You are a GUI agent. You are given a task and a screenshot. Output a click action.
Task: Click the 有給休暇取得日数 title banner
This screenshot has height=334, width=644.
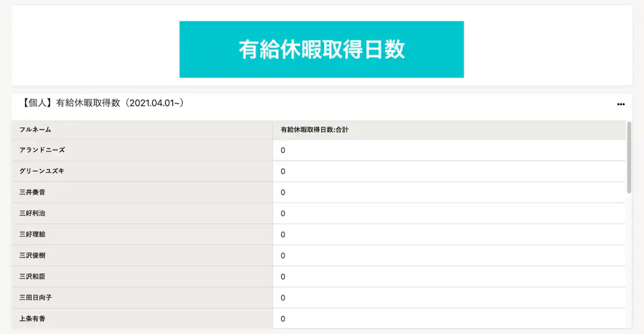(321, 49)
